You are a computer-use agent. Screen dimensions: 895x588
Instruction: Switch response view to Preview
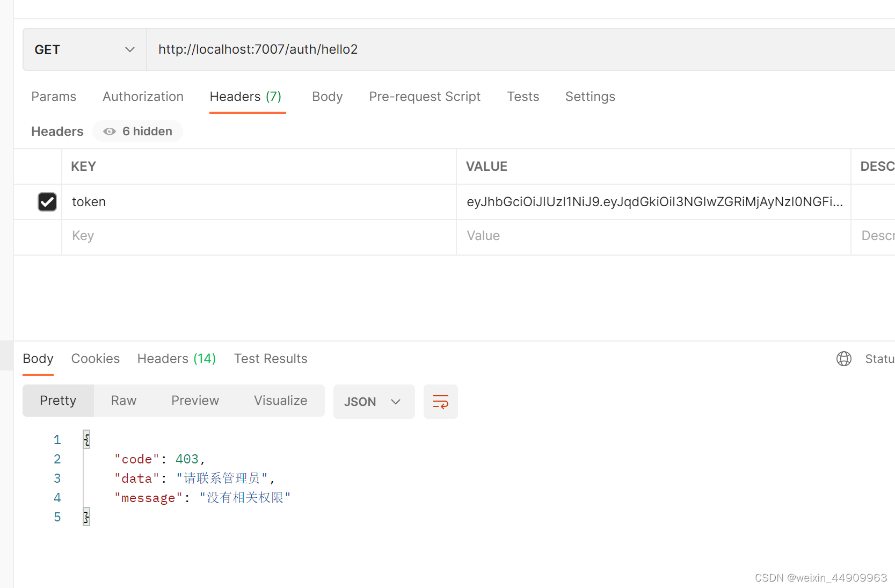point(195,401)
